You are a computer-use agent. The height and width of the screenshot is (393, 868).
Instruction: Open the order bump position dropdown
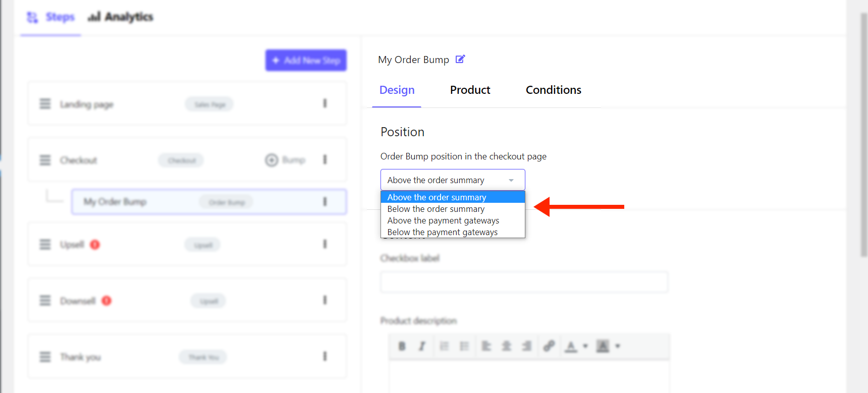[x=453, y=180]
